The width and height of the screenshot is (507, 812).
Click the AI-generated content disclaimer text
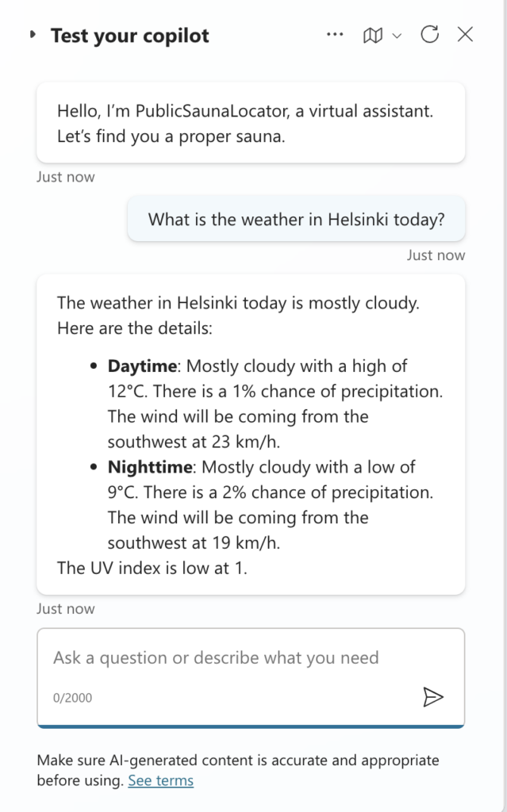(238, 760)
